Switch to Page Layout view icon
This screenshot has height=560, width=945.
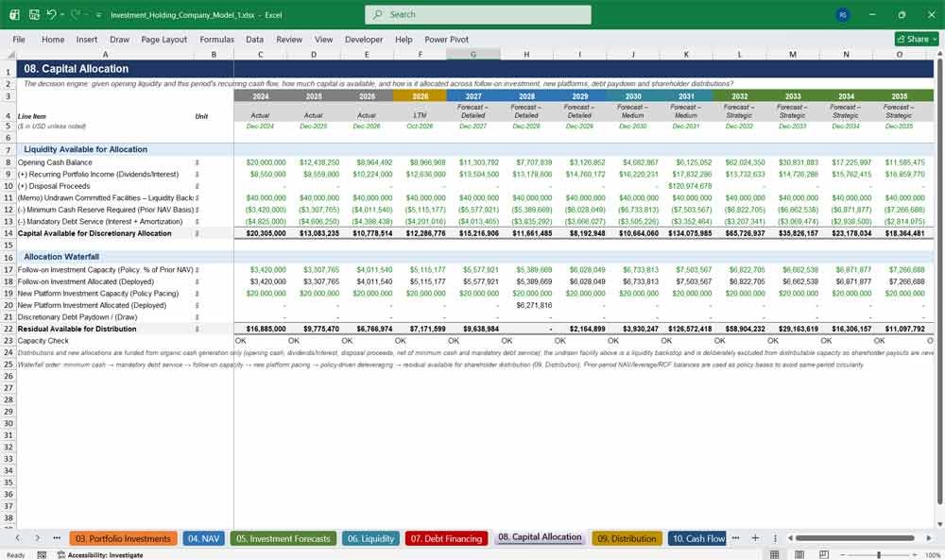(x=799, y=554)
